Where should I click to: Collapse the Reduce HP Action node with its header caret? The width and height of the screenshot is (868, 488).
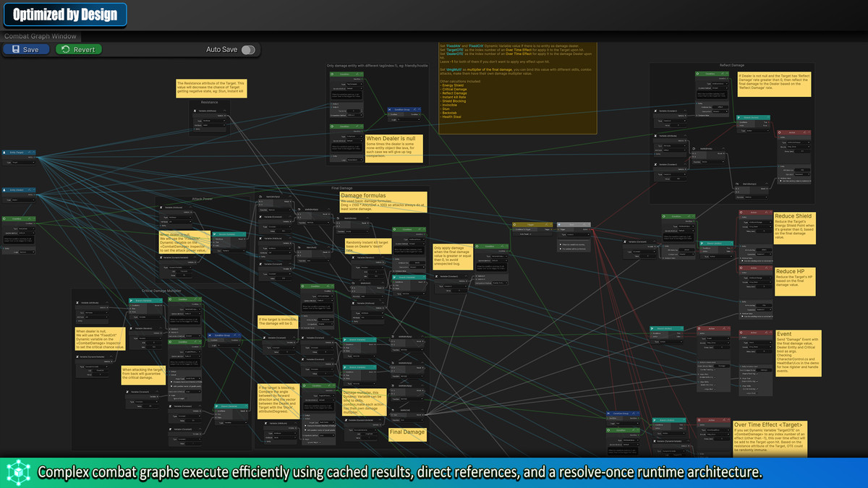770,267
